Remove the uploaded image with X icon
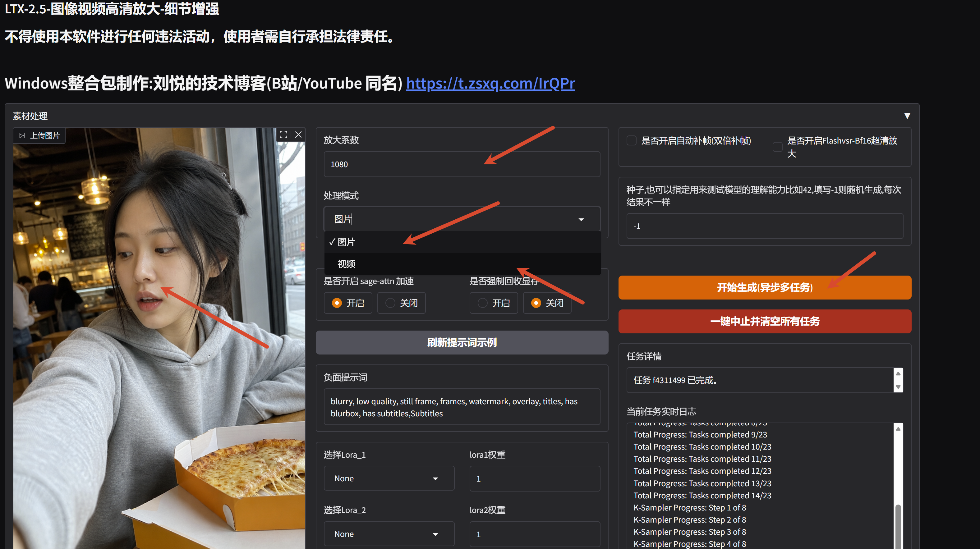 (x=299, y=135)
